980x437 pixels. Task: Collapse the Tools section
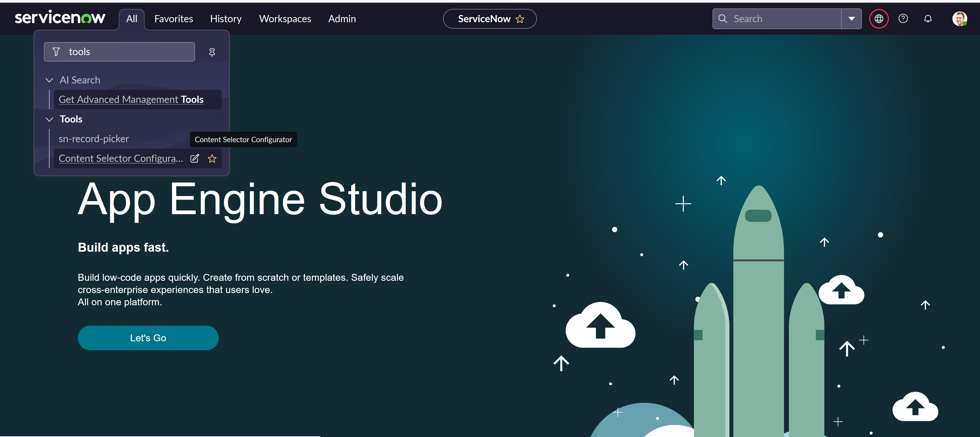(49, 119)
